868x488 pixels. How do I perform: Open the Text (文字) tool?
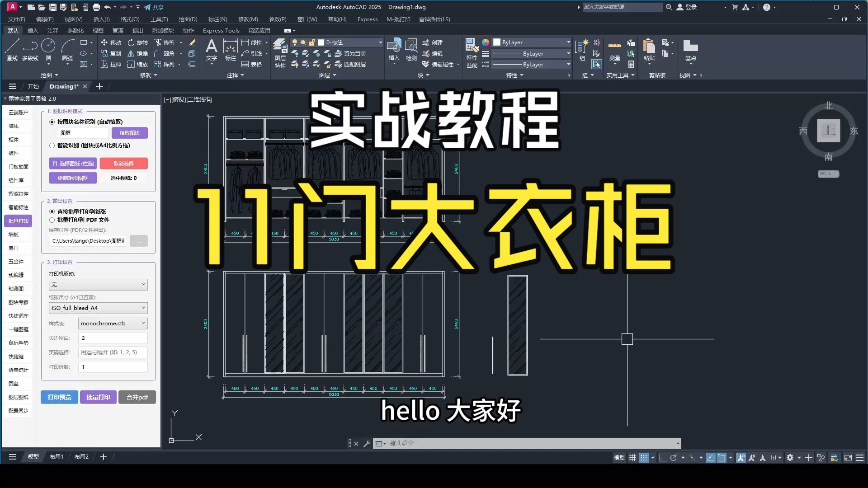(212, 50)
